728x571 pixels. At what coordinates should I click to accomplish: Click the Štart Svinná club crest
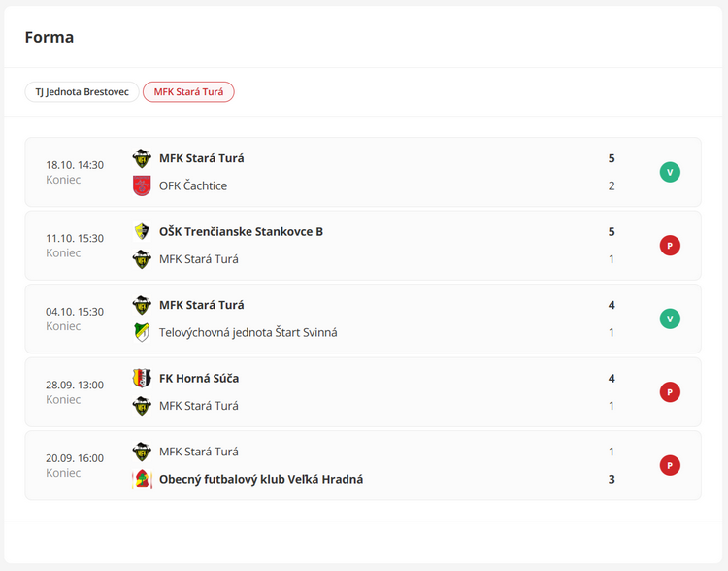pyautogui.click(x=142, y=332)
